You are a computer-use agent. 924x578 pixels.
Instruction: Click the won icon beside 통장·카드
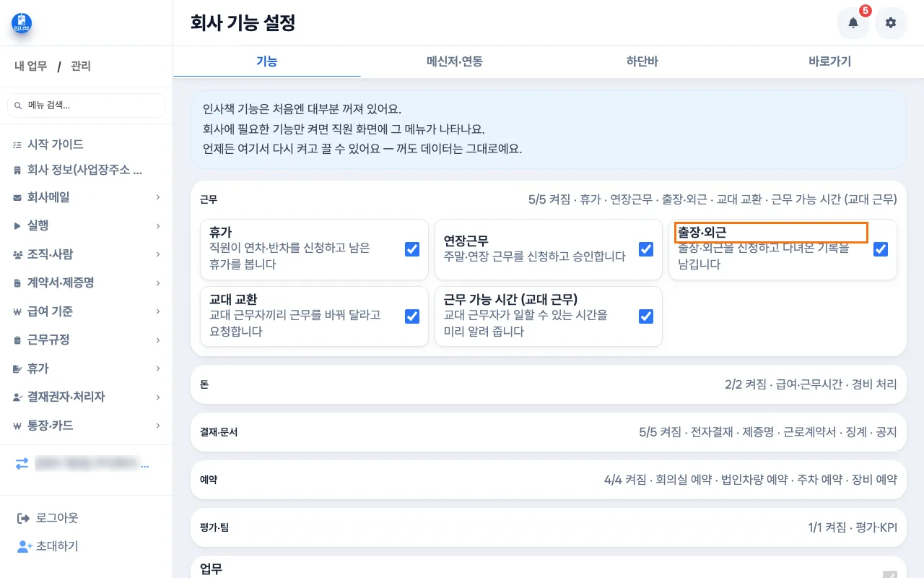point(17,426)
